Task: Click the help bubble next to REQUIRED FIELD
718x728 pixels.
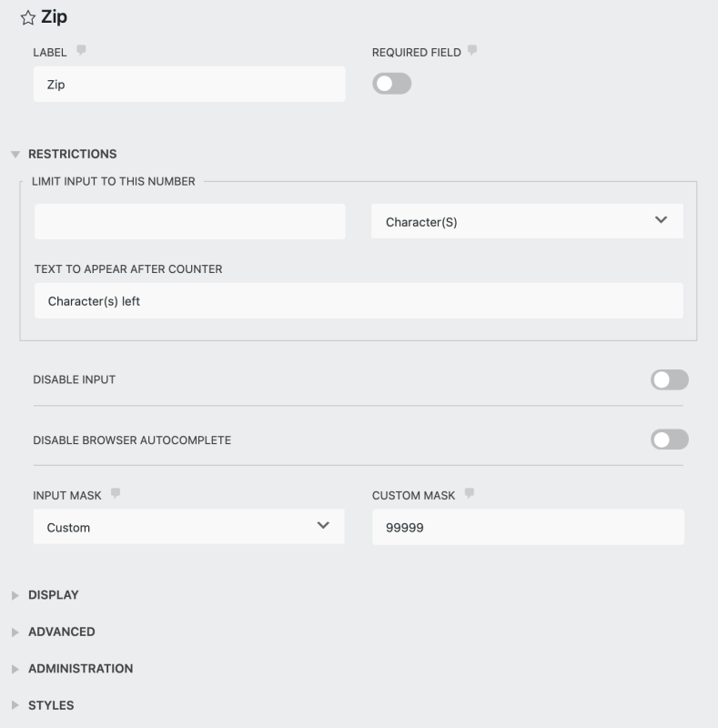Action: point(472,50)
